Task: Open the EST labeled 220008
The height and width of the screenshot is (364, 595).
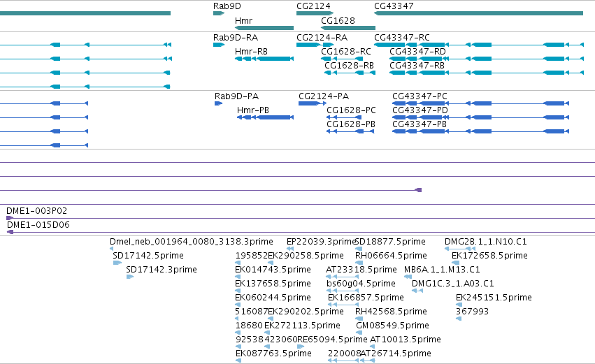Action: point(344,354)
